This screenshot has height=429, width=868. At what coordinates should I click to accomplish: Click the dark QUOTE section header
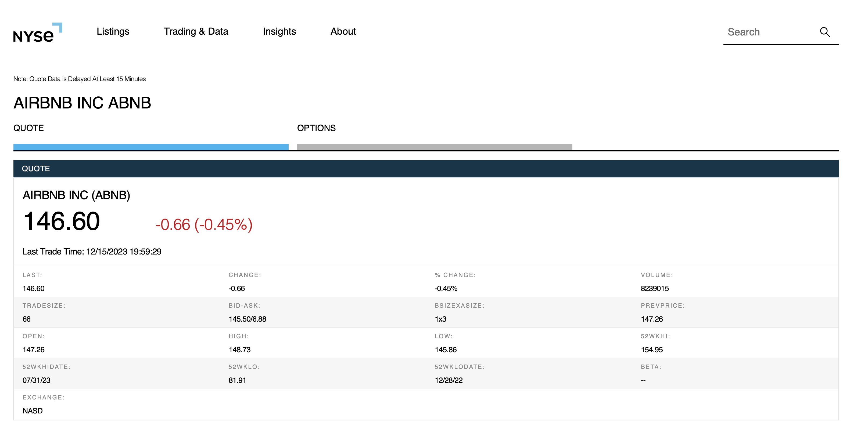(426, 168)
